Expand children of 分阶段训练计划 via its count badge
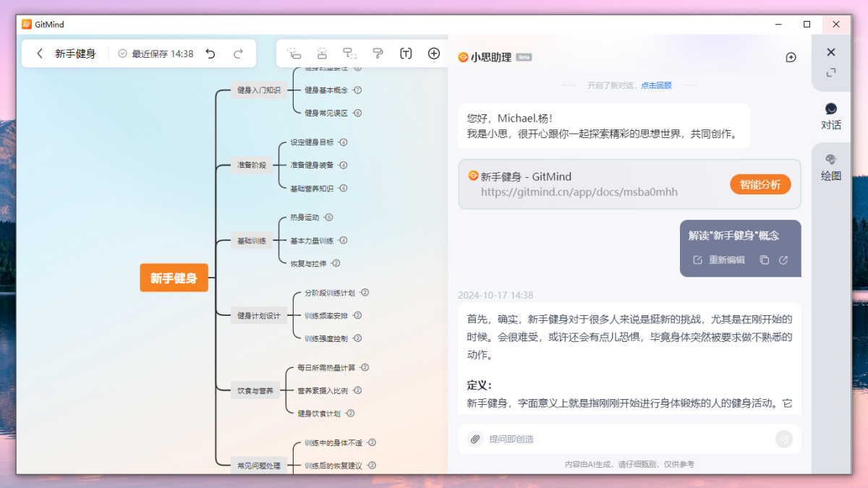Viewport: 868px width, 488px height. point(365,293)
